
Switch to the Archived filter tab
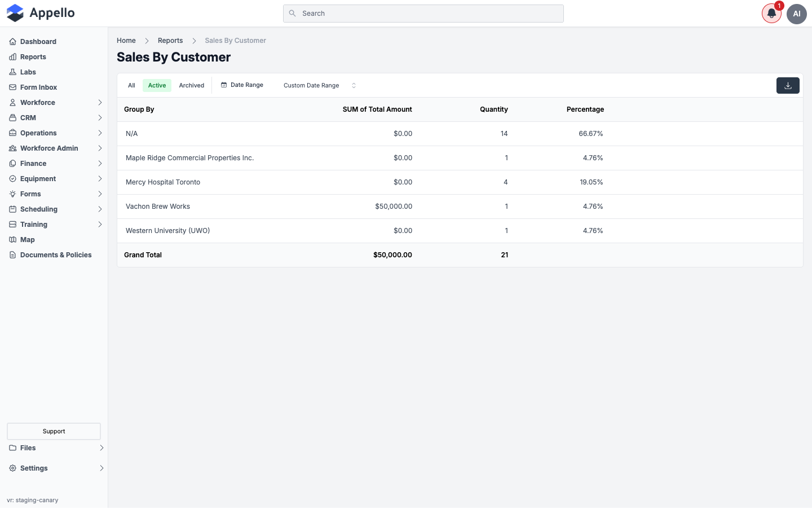[x=192, y=86]
